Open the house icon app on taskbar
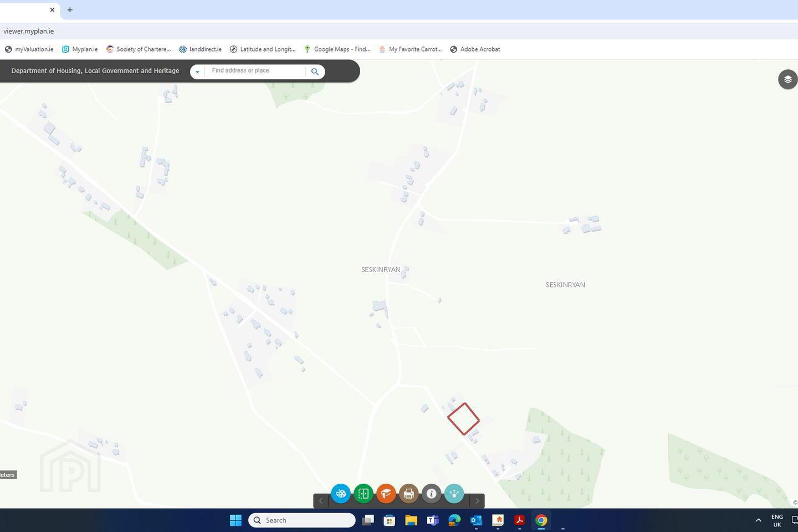 pos(498,520)
